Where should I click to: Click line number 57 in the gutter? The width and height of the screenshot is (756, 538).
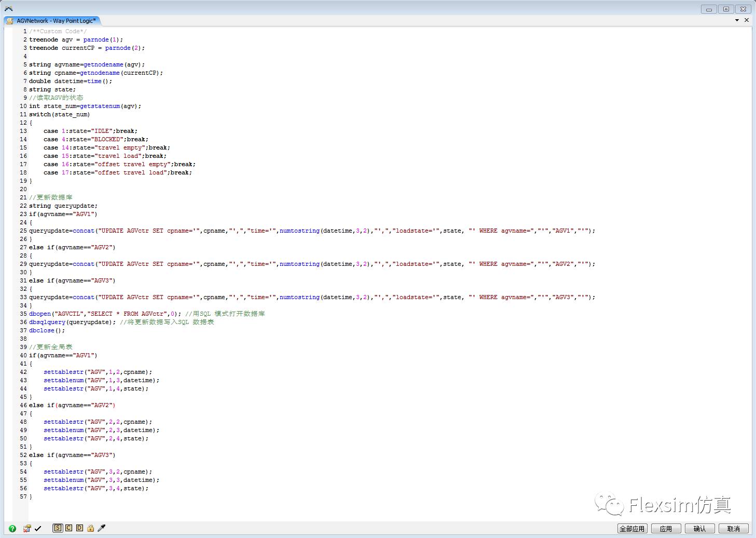point(23,496)
